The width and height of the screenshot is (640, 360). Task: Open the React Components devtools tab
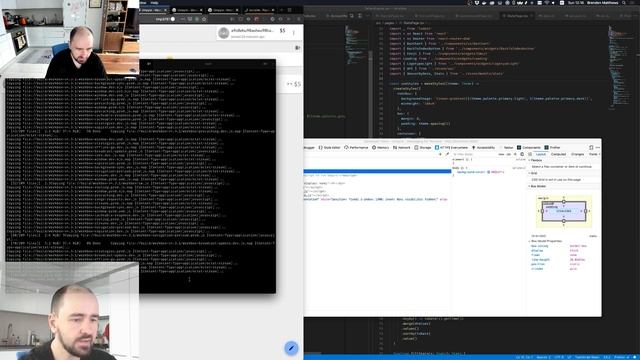pyautogui.click(x=529, y=147)
